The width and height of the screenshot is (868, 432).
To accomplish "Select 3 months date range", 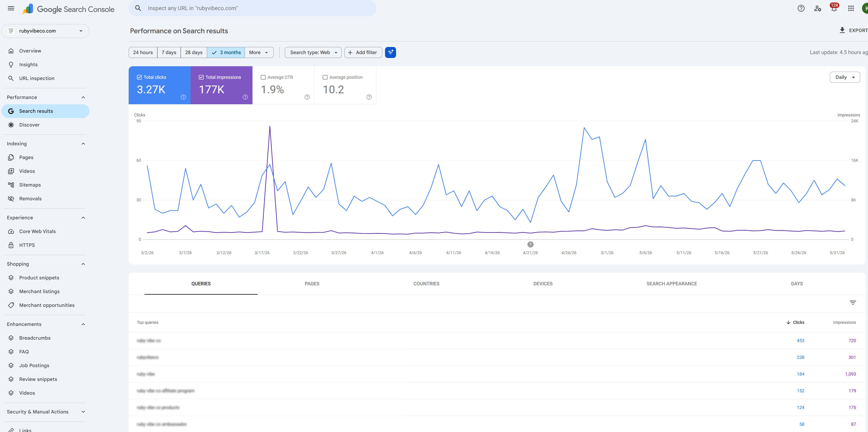I will 226,52.
